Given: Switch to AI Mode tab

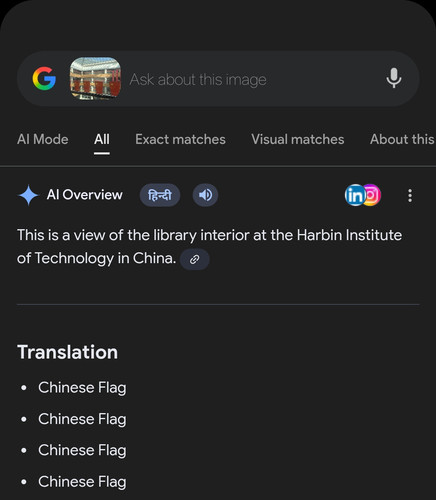Looking at the screenshot, I should click(x=43, y=139).
